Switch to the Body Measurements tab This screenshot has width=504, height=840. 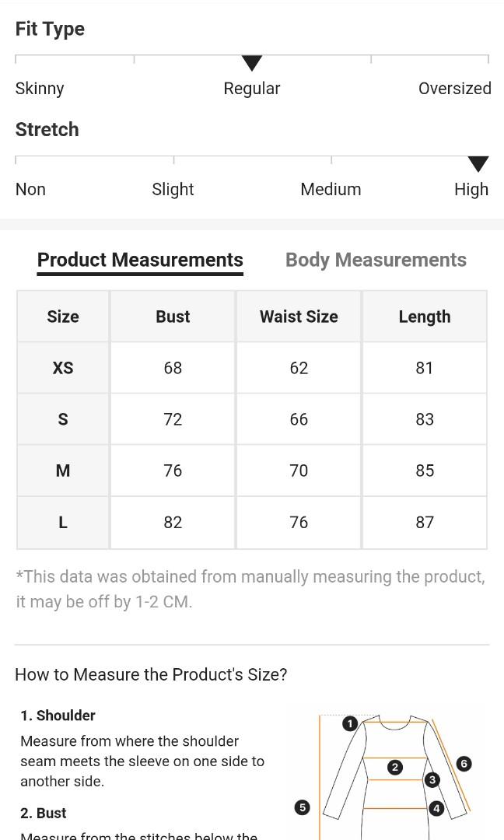tap(376, 260)
